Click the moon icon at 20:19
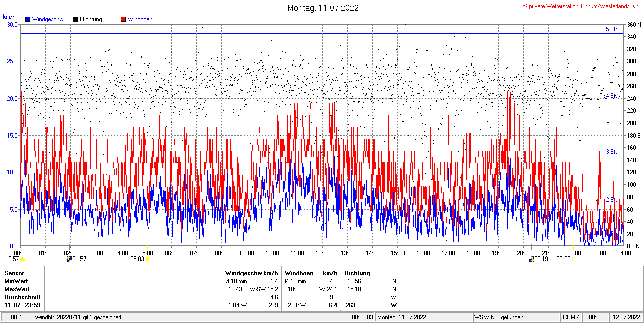644x323 pixels. click(531, 259)
